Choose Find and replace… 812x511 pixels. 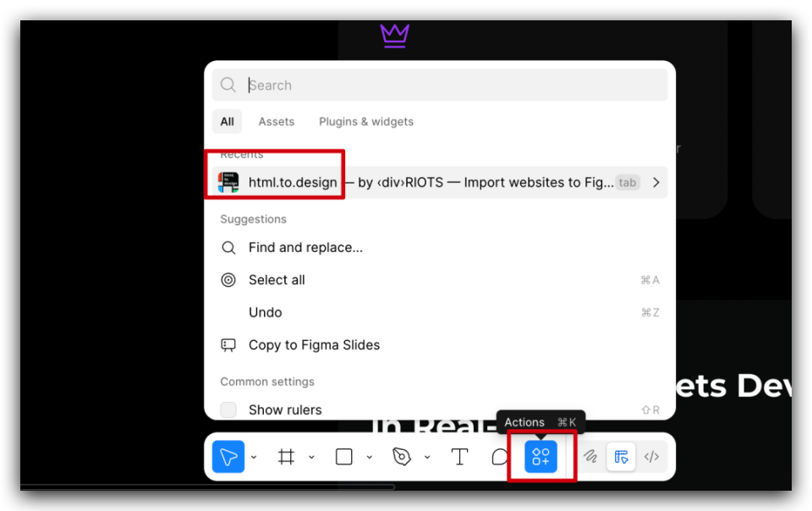(440, 248)
